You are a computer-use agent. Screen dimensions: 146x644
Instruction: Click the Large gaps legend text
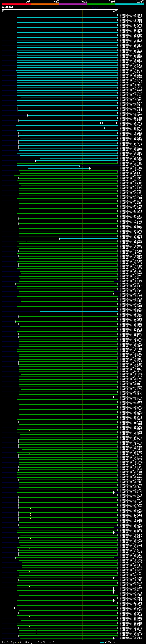10,642
